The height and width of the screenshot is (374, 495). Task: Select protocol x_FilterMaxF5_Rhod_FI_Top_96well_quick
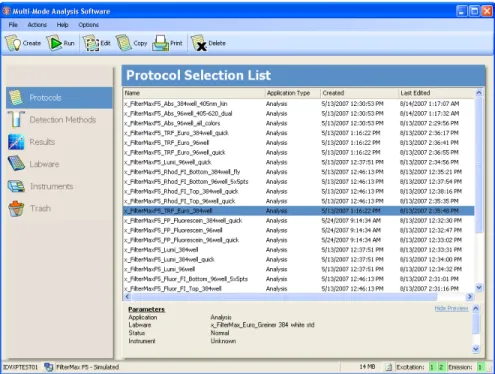click(299, 201)
